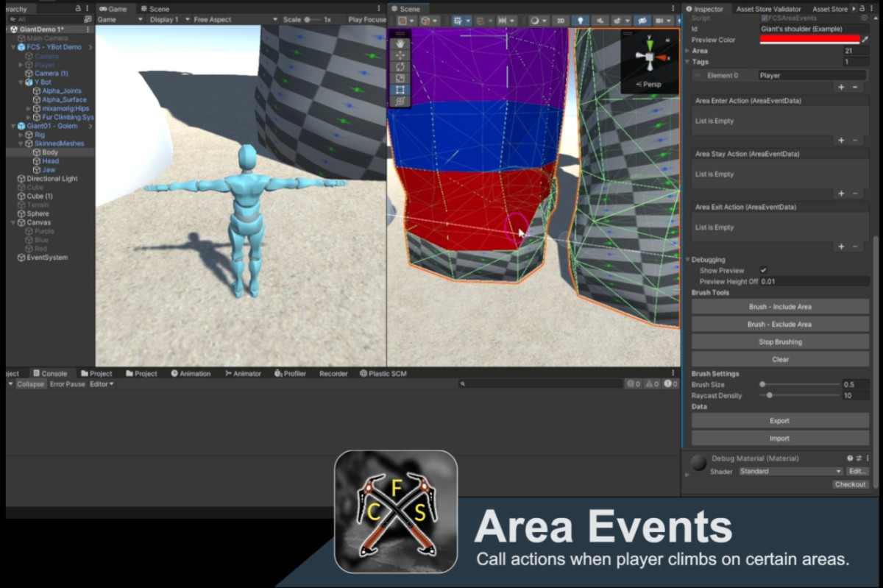Open the Scene view more options menu
The image size is (883, 588).
(x=673, y=9)
